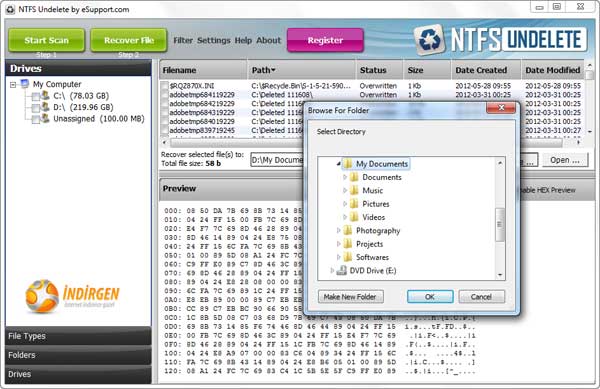Click the green Start Scan button

(47, 40)
